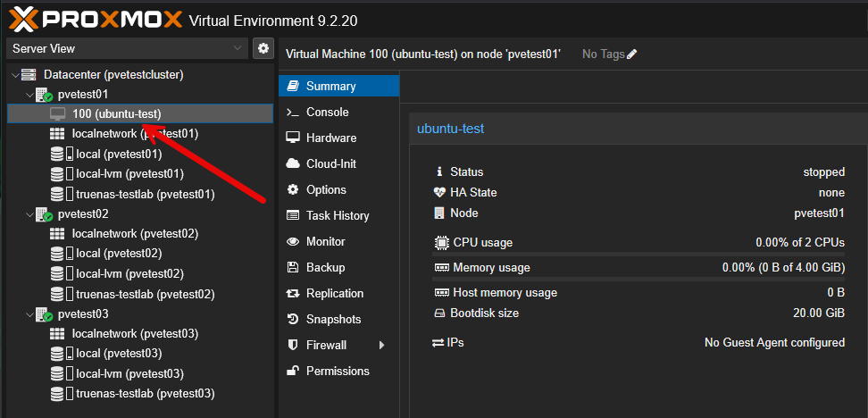Click the CPU usage chip icon

click(441, 243)
